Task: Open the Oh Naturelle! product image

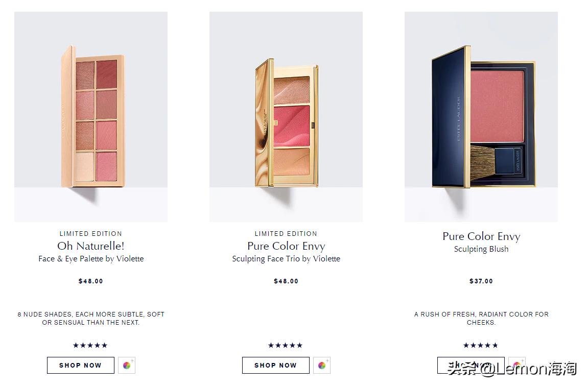Action: 91,116
